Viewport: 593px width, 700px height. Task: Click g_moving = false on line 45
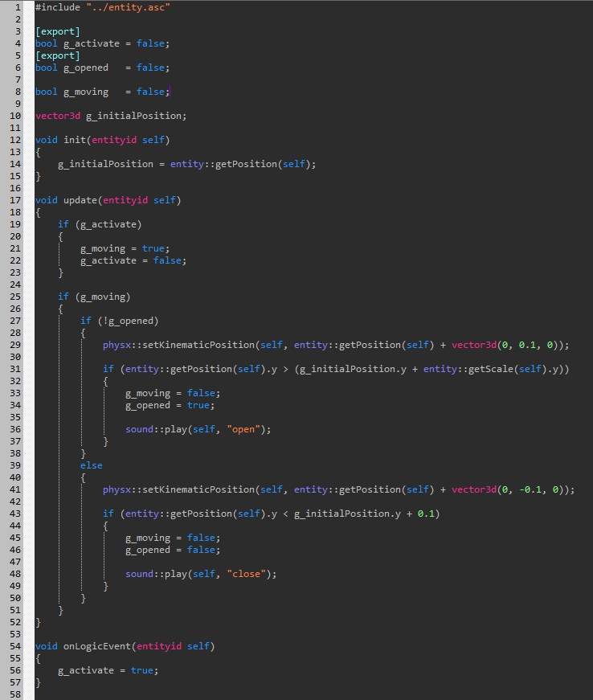click(173, 538)
